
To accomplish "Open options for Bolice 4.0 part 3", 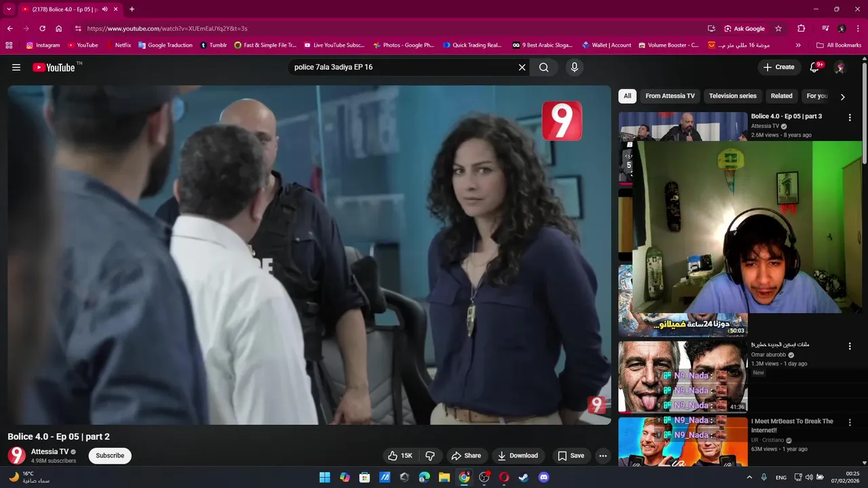I will tap(850, 117).
